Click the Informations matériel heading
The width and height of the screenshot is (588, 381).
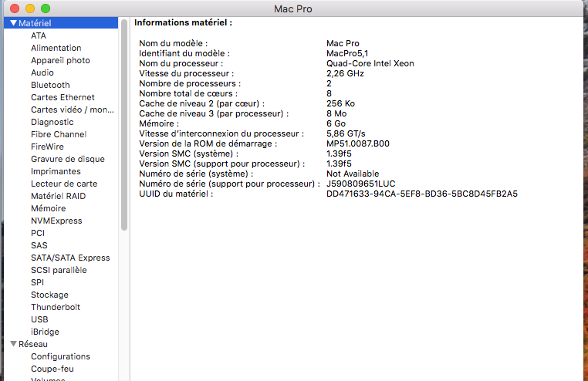[183, 23]
